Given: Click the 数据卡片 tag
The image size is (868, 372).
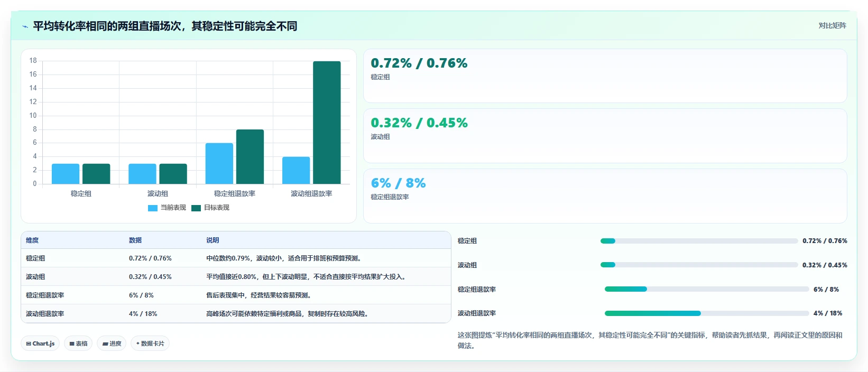Looking at the screenshot, I should [x=150, y=343].
